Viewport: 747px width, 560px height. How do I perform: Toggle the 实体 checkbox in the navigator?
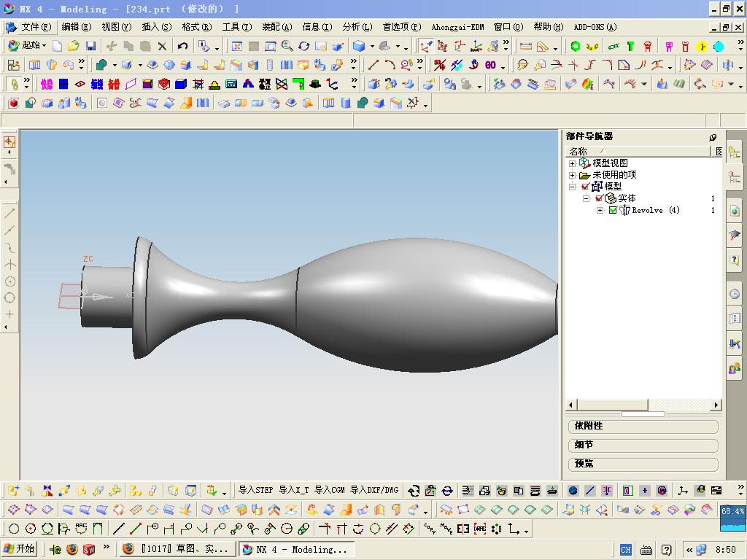(600, 198)
